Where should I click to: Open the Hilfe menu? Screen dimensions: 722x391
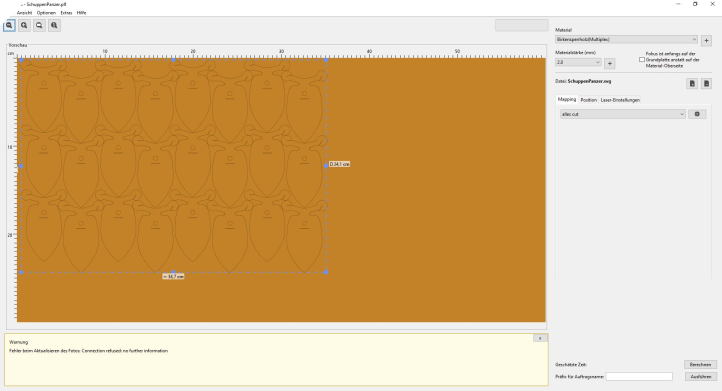(x=82, y=13)
